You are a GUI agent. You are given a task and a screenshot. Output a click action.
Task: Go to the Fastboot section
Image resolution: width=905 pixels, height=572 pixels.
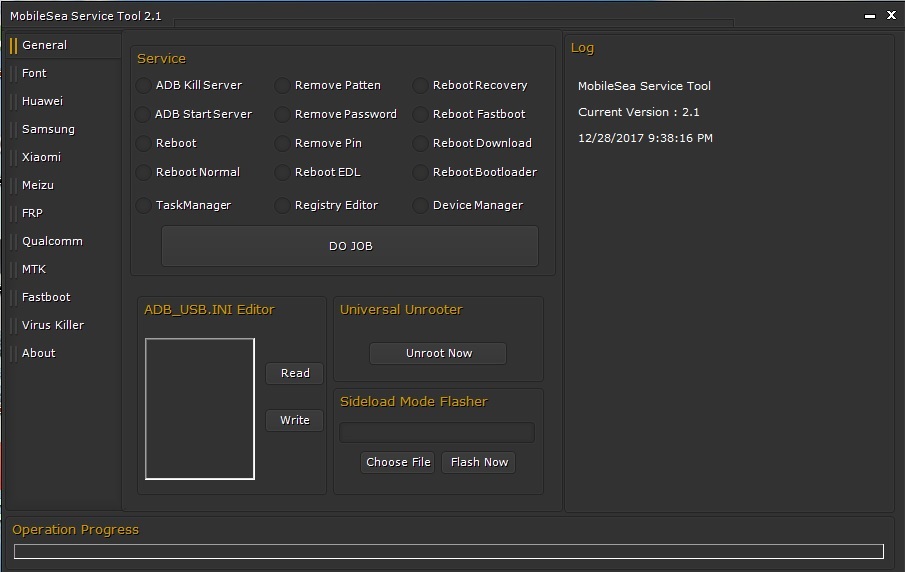click(x=63, y=297)
